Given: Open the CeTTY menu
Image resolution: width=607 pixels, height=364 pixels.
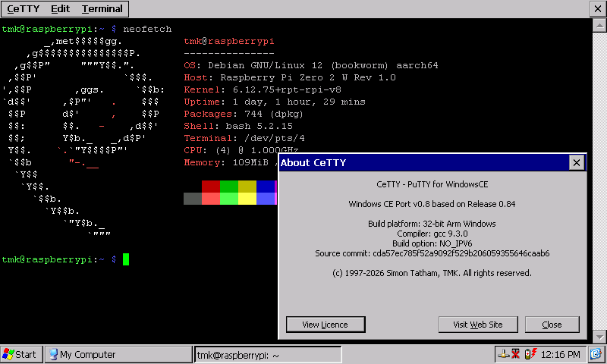Looking at the screenshot, I should [24, 8].
